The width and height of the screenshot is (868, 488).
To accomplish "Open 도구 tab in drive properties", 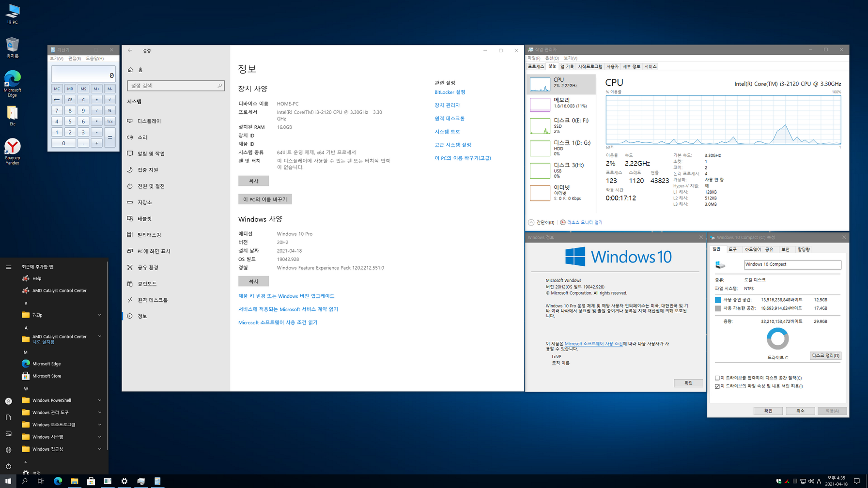I will pos(733,249).
